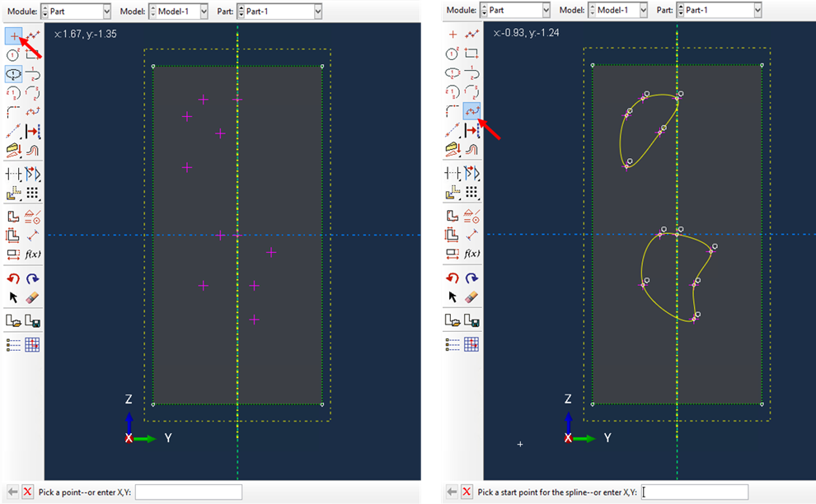This screenshot has width=816, height=504.
Task: Open the Part-1 dropdown in right window
Action: click(x=757, y=10)
